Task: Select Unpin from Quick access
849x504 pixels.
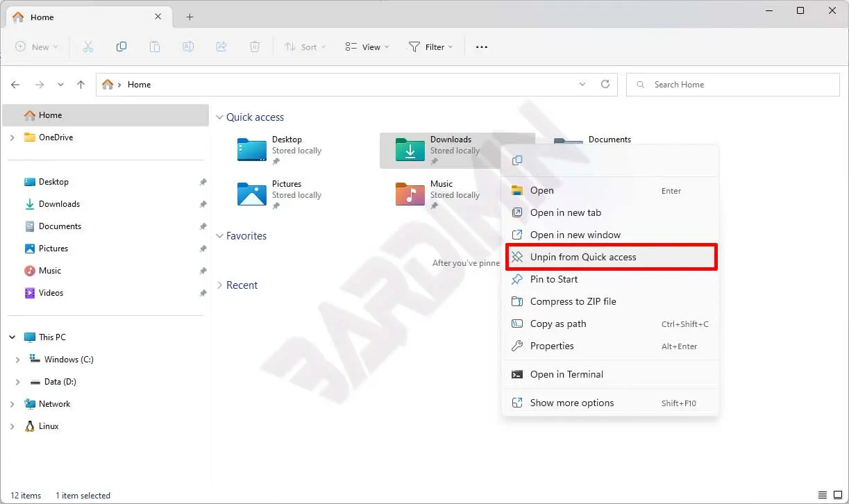Action: (583, 257)
